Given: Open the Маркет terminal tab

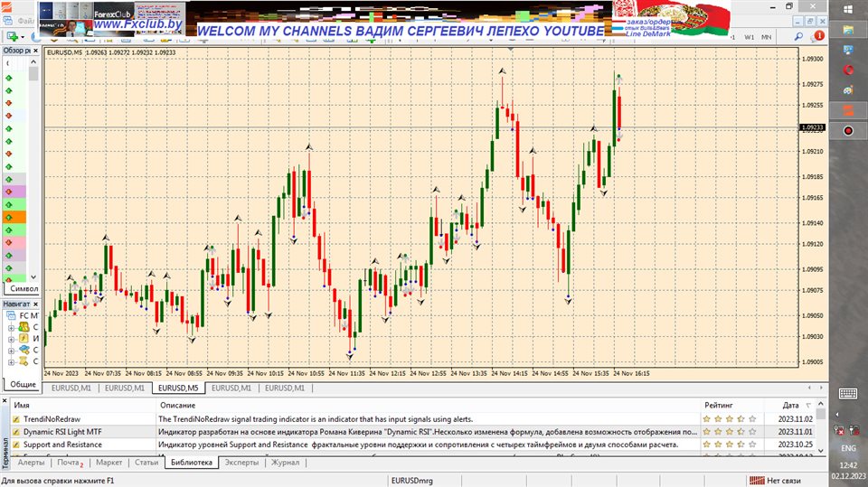Looking at the screenshot, I should (x=109, y=462).
